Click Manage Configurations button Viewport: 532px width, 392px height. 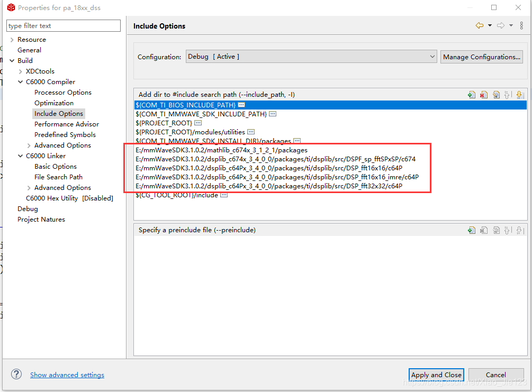click(481, 57)
